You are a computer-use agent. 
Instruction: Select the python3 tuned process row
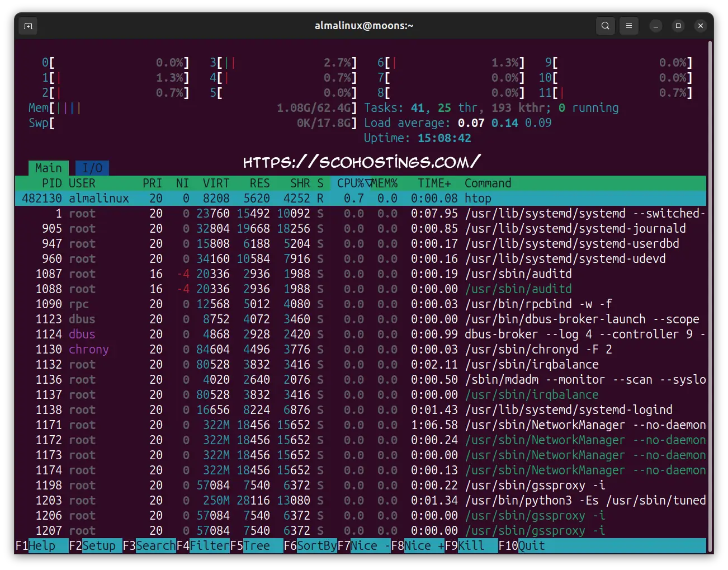[361, 501]
